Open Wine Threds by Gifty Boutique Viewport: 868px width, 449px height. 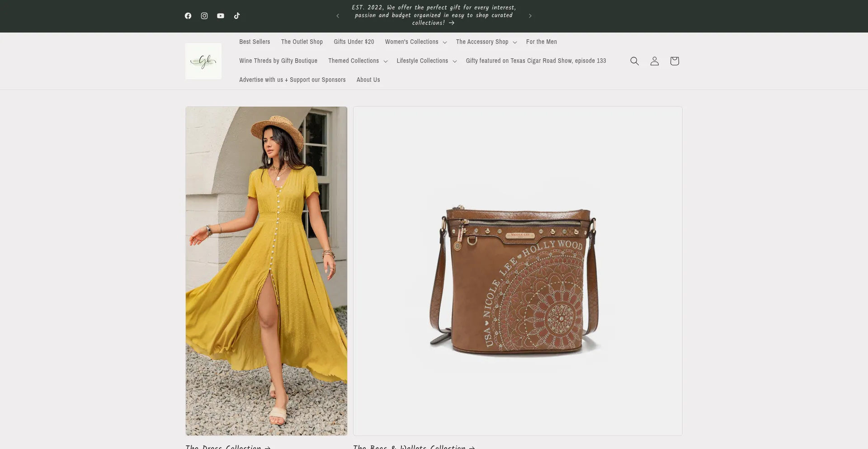pos(278,61)
